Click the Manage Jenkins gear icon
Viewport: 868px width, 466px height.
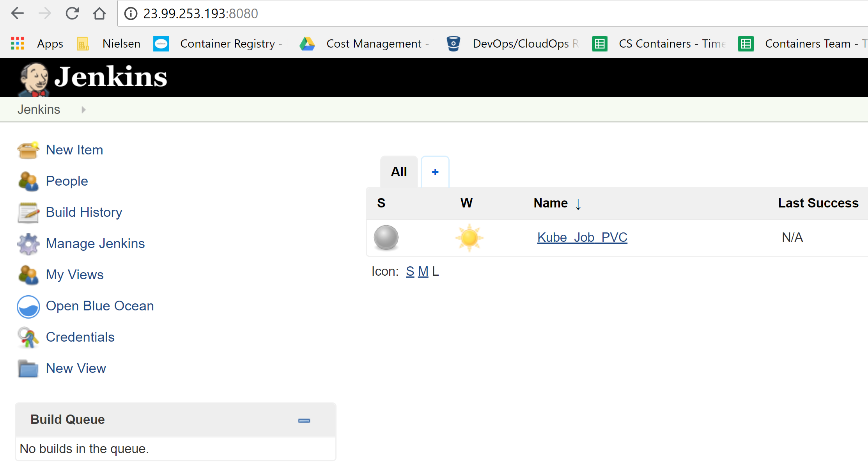[x=28, y=244]
